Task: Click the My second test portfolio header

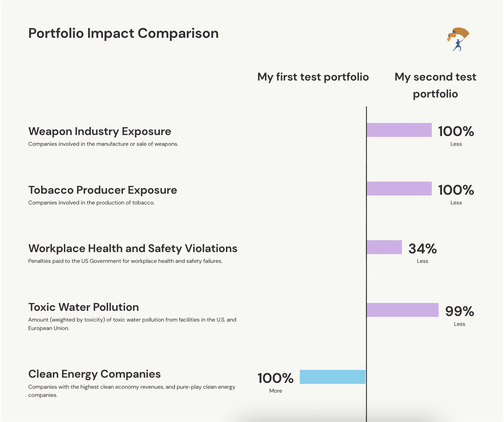Action: click(x=435, y=85)
